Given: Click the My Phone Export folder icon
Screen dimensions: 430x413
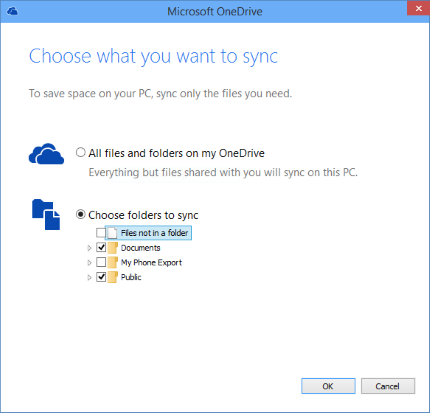Looking at the screenshot, I should click(113, 262).
